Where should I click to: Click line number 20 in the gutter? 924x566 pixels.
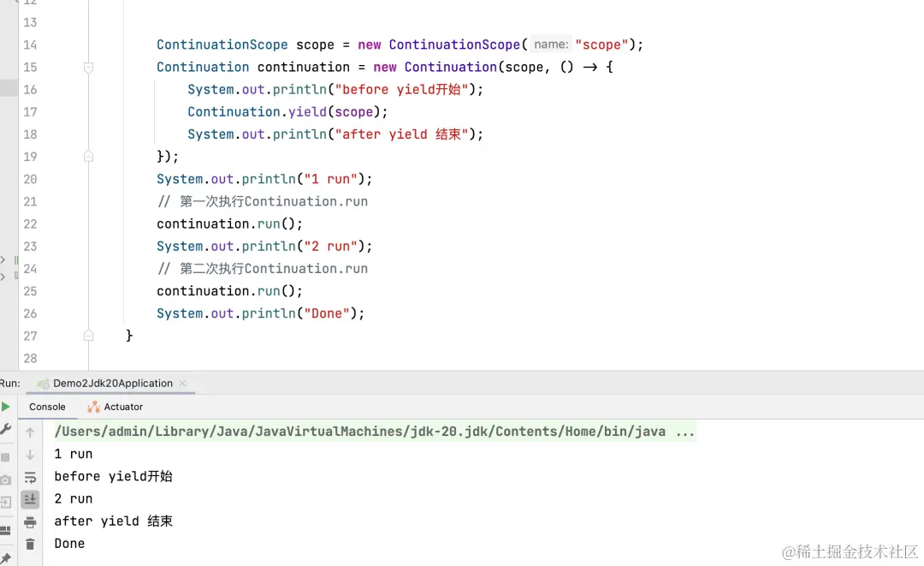pyautogui.click(x=30, y=179)
